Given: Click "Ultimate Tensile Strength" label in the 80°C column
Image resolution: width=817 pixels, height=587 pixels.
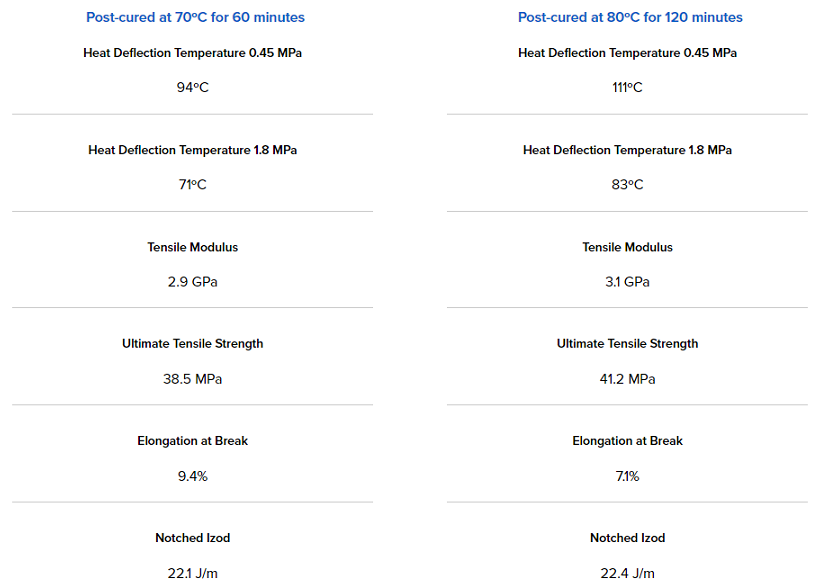Looking at the screenshot, I should [627, 344].
